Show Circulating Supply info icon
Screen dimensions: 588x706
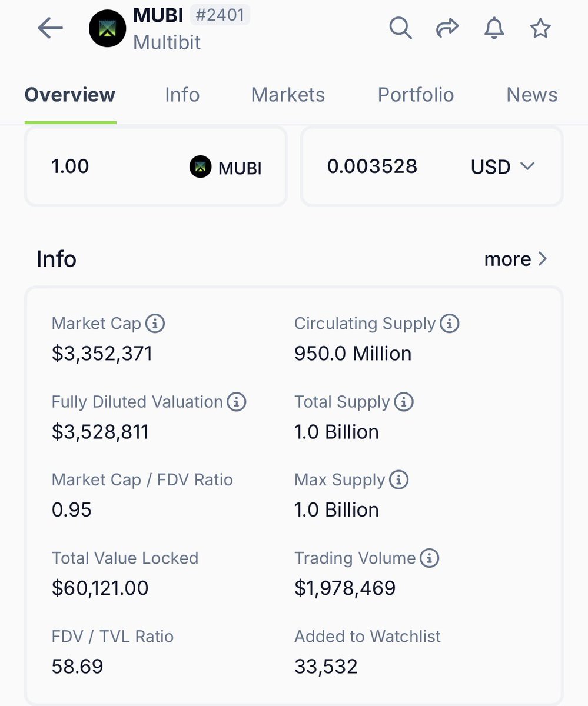[450, 323]
